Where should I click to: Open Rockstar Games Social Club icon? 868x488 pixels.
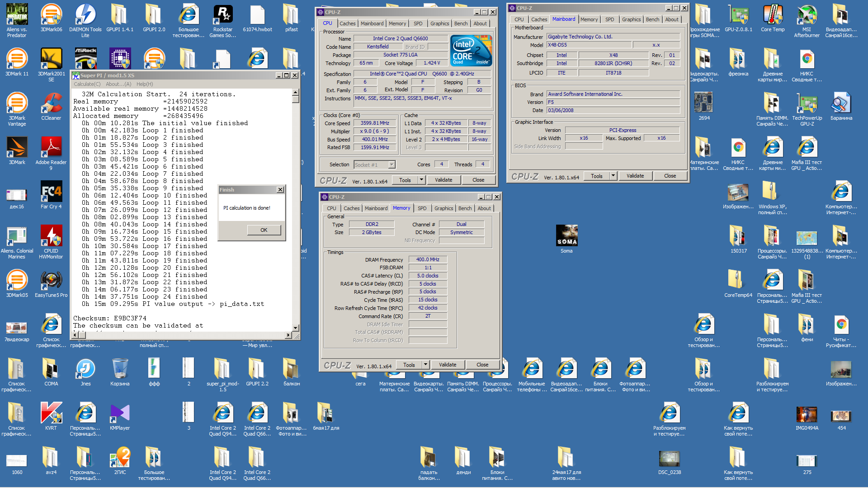click(x=223, y=16)
